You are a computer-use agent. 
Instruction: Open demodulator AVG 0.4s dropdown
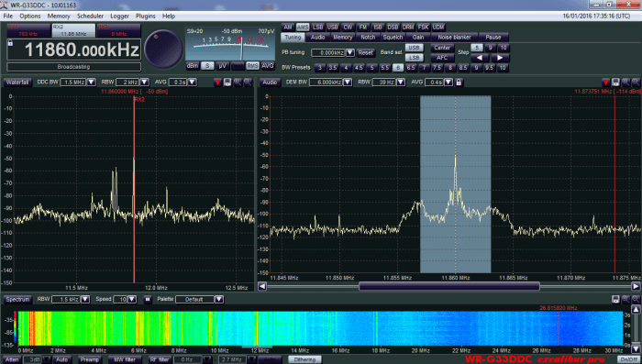coord(448,83)
